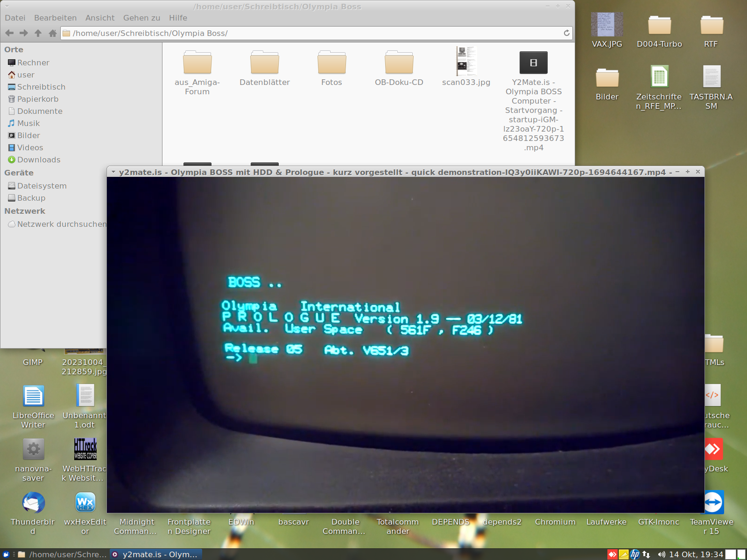This screenshot has width=747, height=560.
Task: Click the video playback area
Action: tap(405, 345)
